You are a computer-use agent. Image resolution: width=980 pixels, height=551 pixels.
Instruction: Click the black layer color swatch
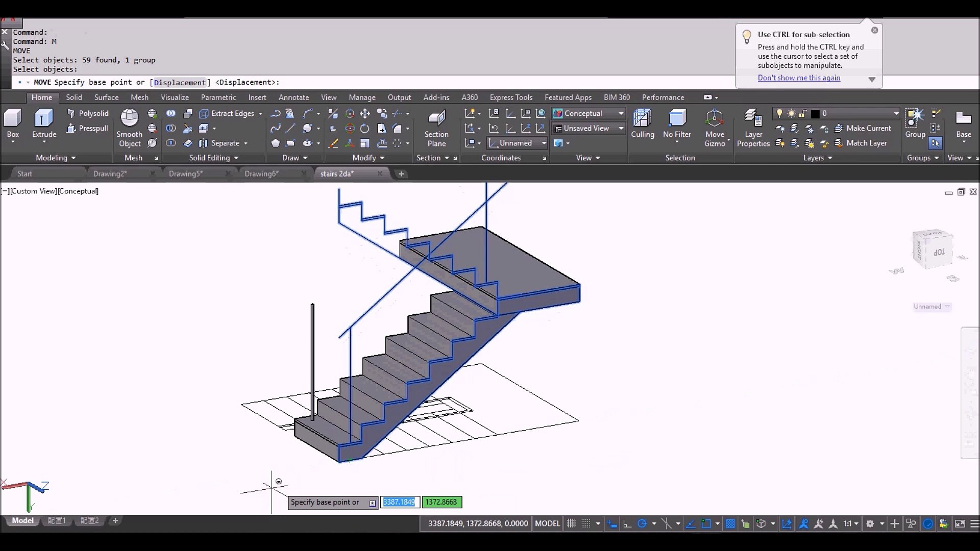[815, 113]
